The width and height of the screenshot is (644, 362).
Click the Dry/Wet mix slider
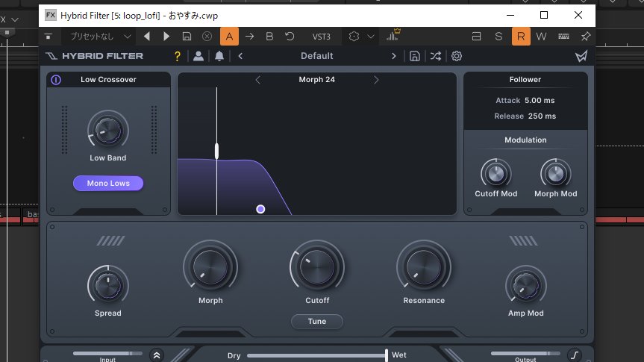317,355
